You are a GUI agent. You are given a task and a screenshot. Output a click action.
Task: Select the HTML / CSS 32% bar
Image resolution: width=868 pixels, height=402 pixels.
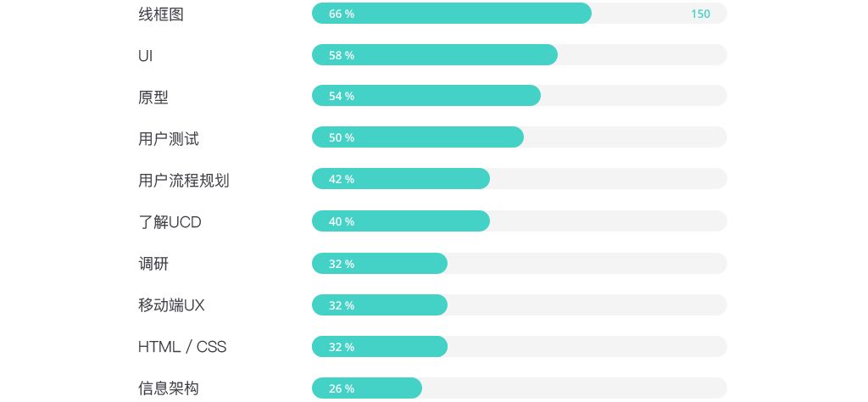tap(379, 347)
